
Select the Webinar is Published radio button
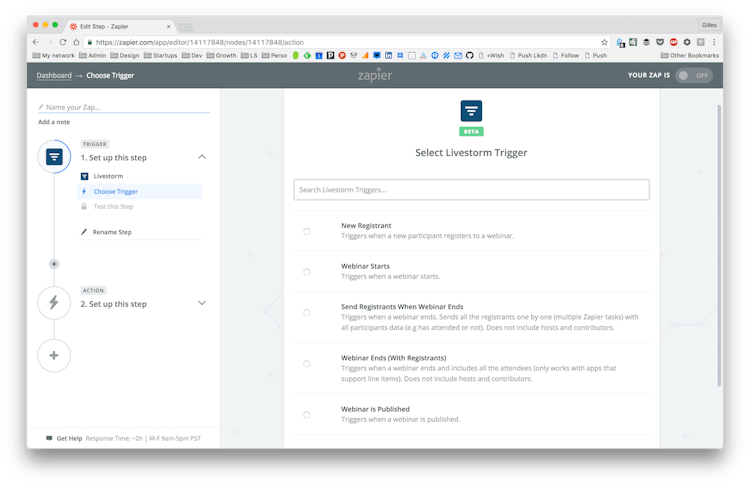click(307, 415)
